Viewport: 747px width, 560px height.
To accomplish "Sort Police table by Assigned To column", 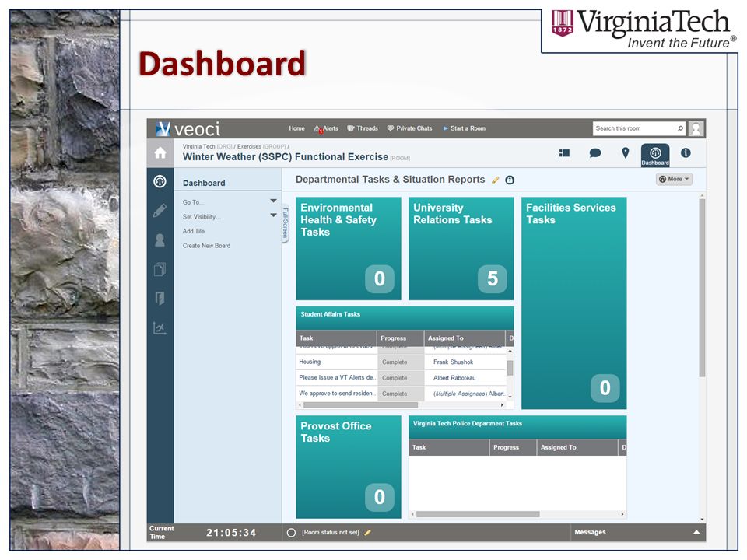I will click(x=577, y=448).
